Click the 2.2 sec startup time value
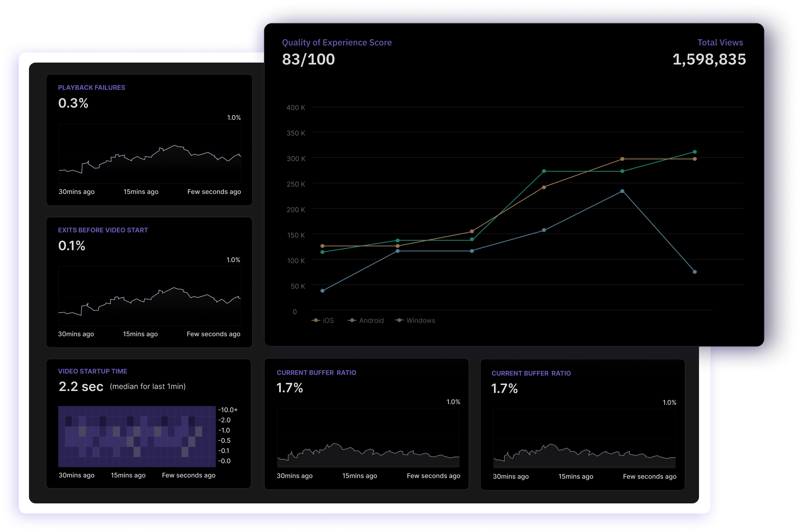This screenshot has width=800, height=532. pos(81,386)
